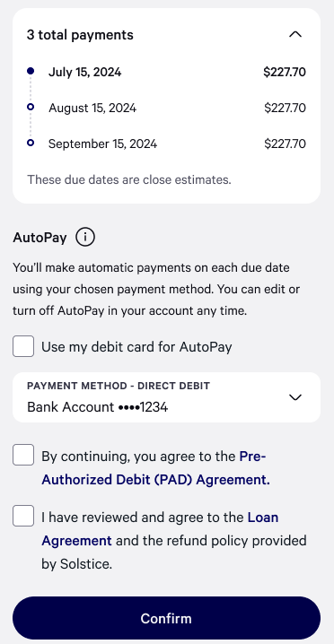Click the AutoPay info icon

click(x=85, y=238)
